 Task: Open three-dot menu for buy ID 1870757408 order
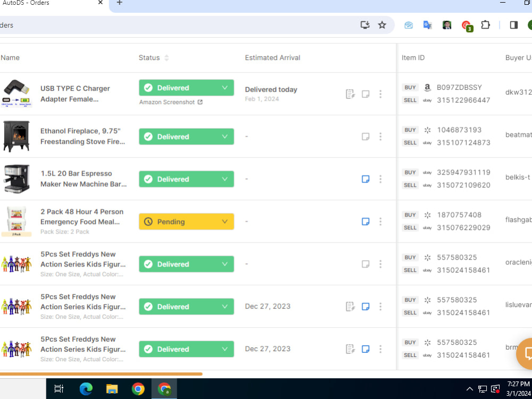tap(380, 221)
